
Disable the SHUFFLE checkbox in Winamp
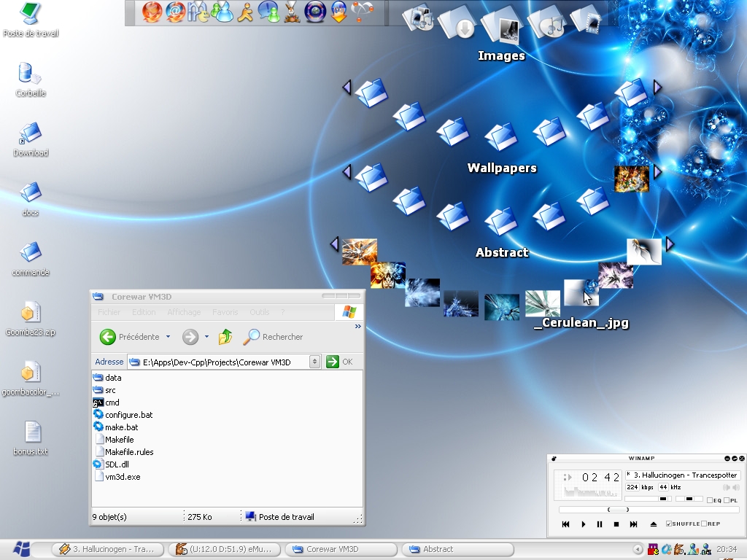pyautogui.click(x=669, y=524)
